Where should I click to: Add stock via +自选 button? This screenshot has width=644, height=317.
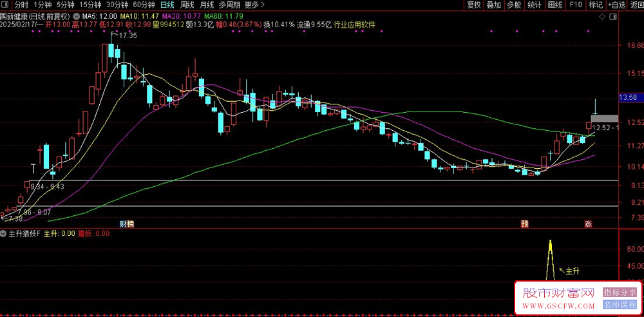click(617, 5)
